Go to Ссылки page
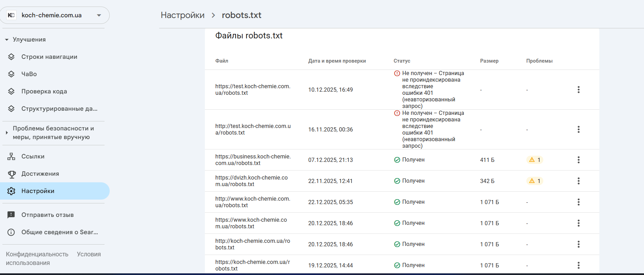Viewport: 644px width, 275px height. [x=55, y=156]
